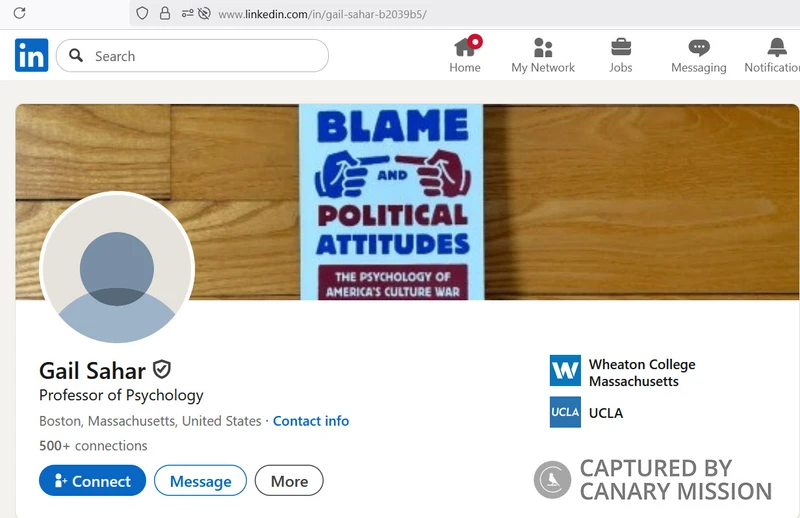
Task: Reload the page with the browser refresh icon
Action: pos(19,13)
